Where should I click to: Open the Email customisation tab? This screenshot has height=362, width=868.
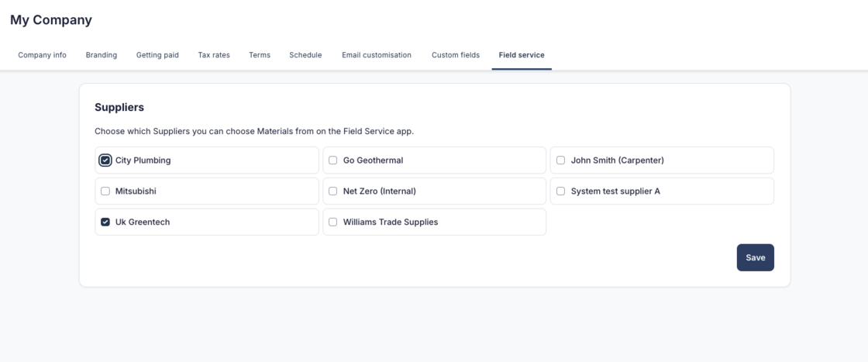(377, 55)
